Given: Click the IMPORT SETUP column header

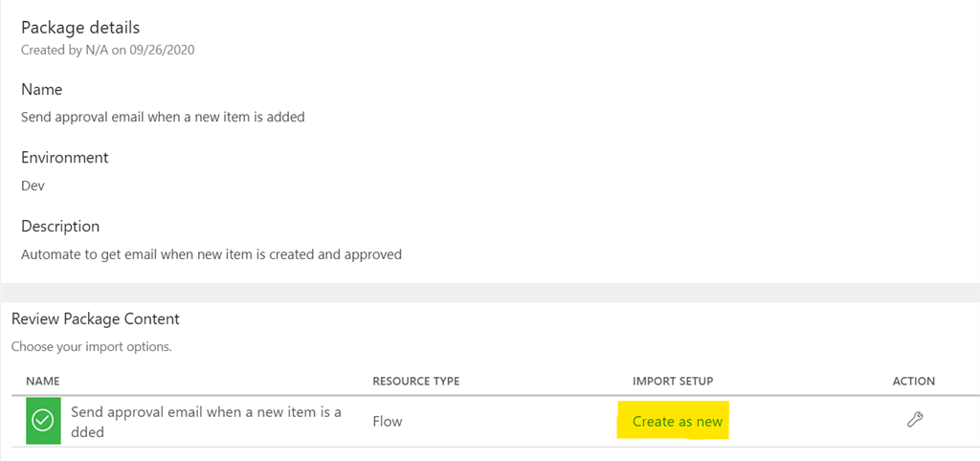Looking at the screenshot, I should (673, 381).
